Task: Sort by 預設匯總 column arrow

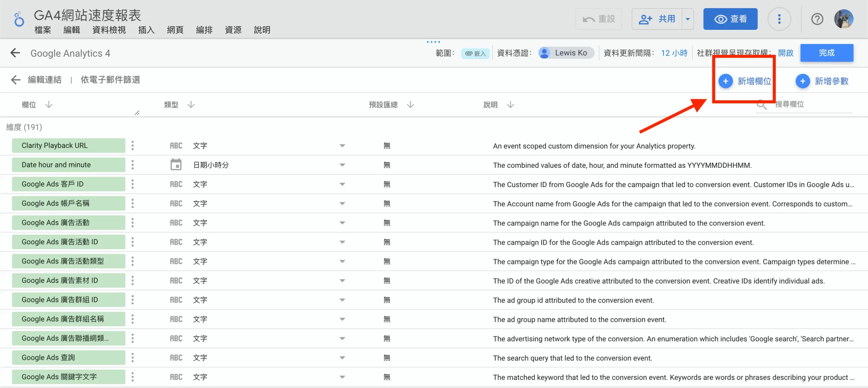Action: 410,104
